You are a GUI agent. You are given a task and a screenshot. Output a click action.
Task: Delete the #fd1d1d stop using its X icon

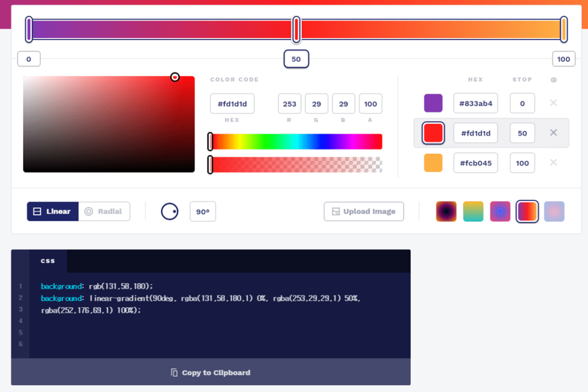coord(553,133)
